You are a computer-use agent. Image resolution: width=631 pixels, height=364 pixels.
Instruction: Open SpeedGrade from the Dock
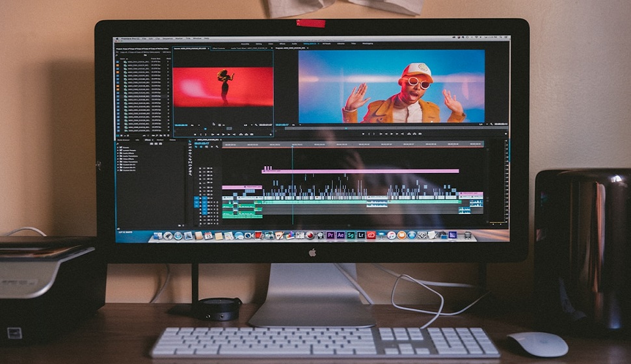pyautogui.click(x=351, y=235)
